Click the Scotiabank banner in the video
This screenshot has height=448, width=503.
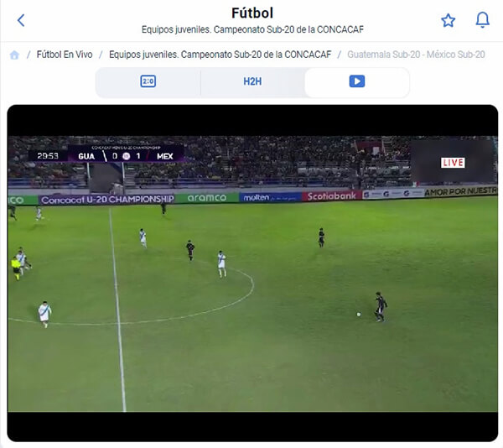(331, 195)
